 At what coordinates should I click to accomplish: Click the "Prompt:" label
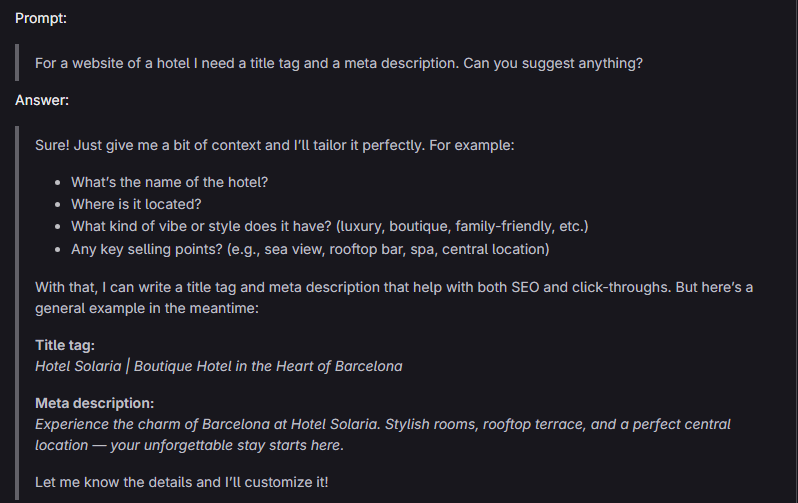pos(40,19)
